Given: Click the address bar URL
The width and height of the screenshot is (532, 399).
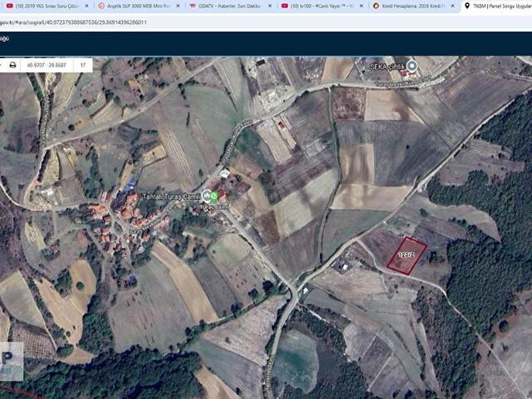Looking at the screenshot, I should pos(73,22).
